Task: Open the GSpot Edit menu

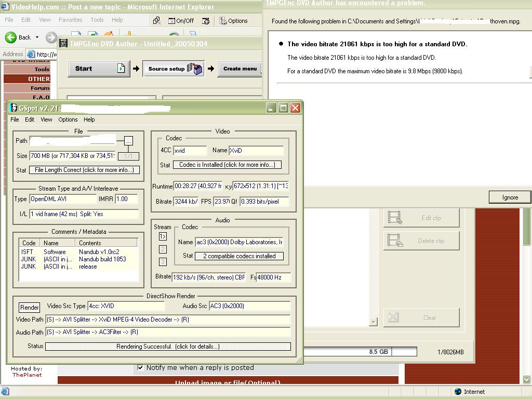Action: (30, 119)
